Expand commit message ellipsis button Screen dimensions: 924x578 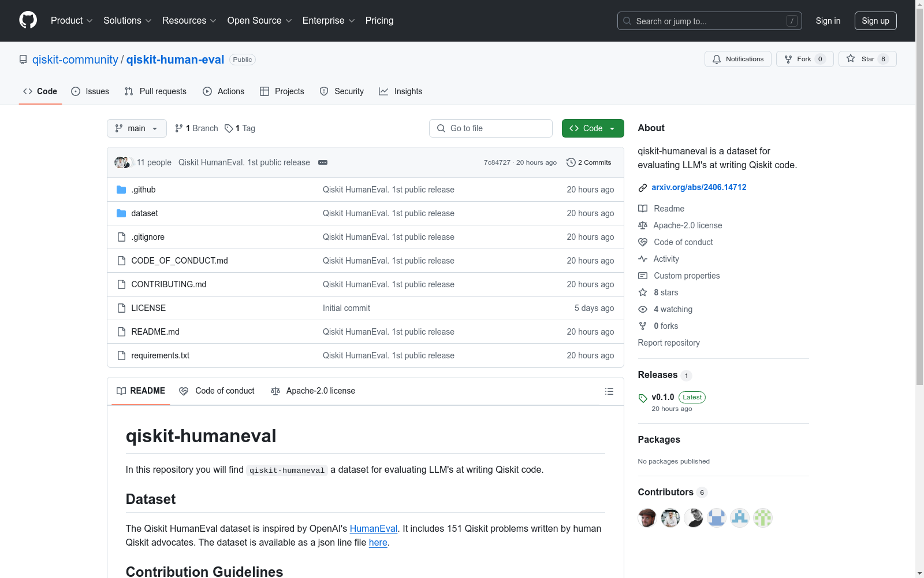pos(323,162)
